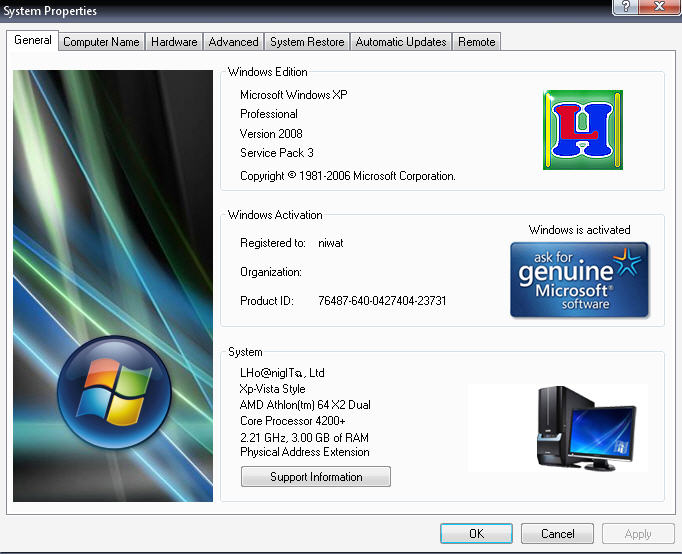The width and height of the screenshot is (682, 554).
Task: Click the genuine Microsoft software badge
Action: 579,280
